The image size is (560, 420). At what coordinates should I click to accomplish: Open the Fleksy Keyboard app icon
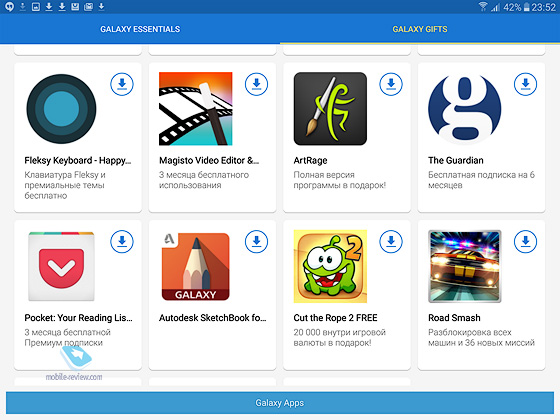point(61,109)
